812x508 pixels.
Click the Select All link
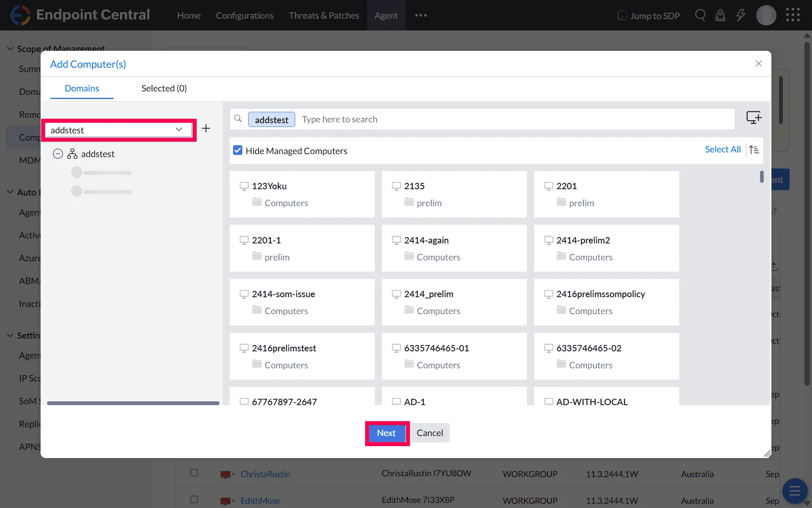(x=723, y=149)
